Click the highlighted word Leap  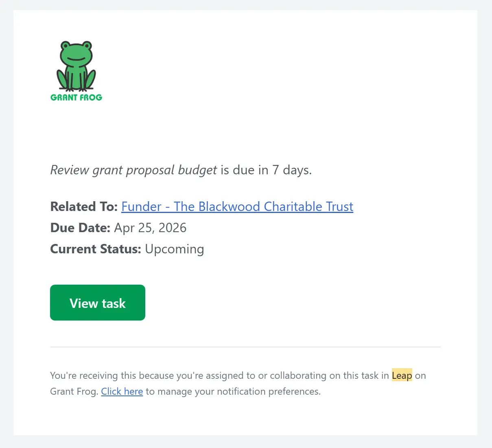coord(402,375)
